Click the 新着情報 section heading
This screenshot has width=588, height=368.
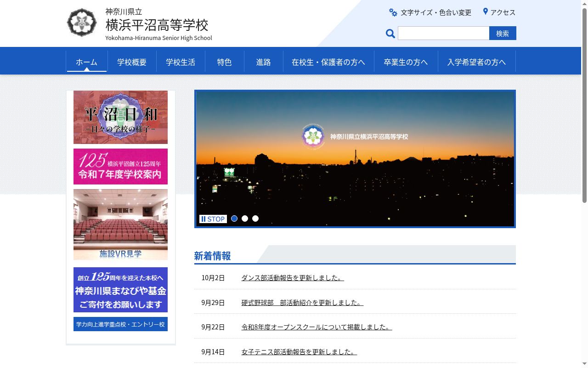pyautogui.click(x=212, y=256)
